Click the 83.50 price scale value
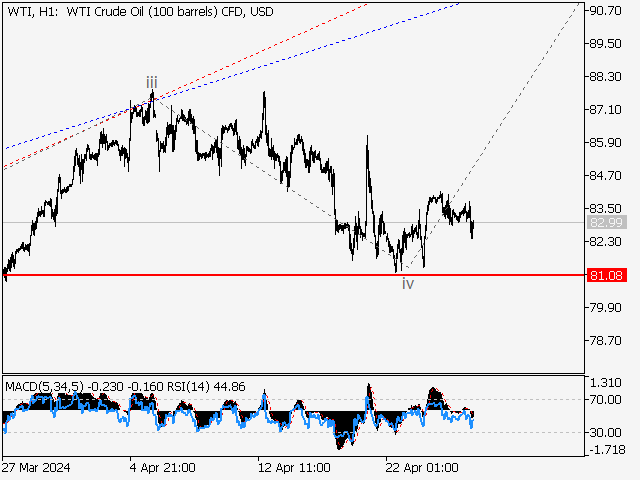The height and width of the screenshot is (480, 640). pos(605,209)
